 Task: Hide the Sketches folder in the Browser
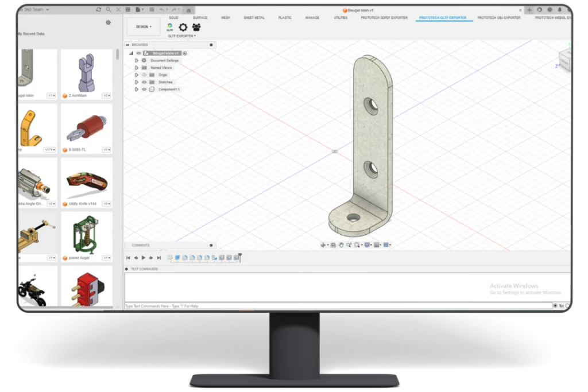click(144, 82)
